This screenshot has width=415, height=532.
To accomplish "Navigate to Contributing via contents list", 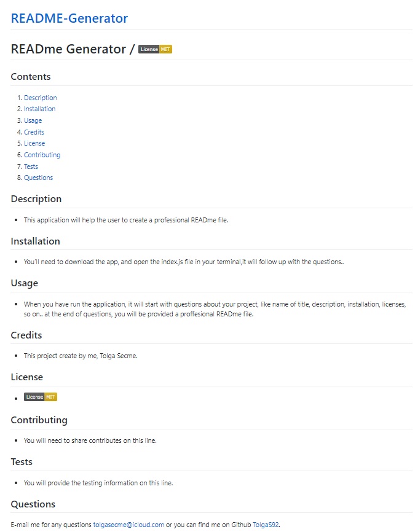I will click(42, 155).
